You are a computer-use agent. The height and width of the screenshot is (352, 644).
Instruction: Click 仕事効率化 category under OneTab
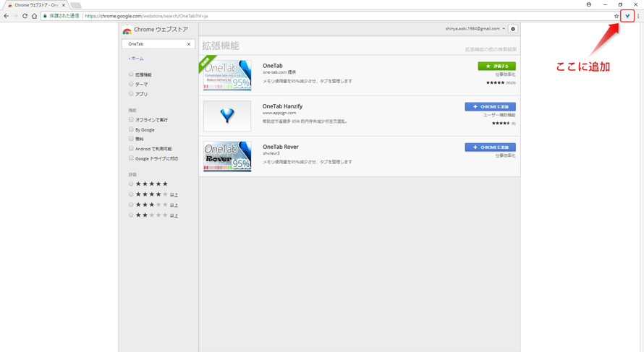pyautogui.click(x=505, y=74)
